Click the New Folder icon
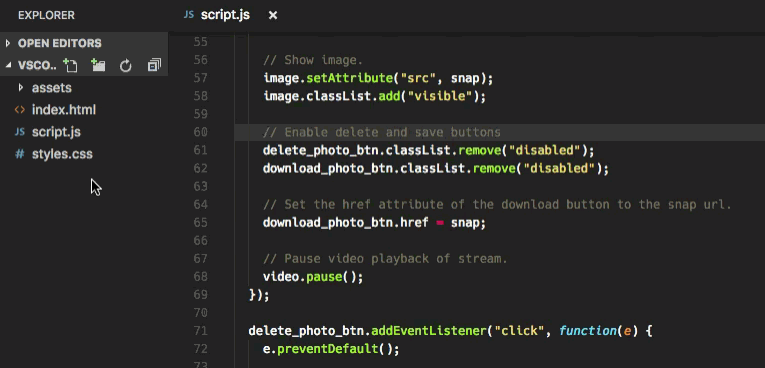Image resolution: width=765 pixels, height=368 pixels. [x=99, y=65]
